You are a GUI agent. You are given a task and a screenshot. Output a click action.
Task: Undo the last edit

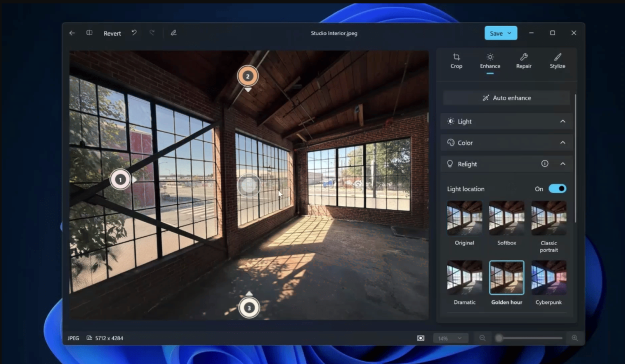[x=134, y=33]
